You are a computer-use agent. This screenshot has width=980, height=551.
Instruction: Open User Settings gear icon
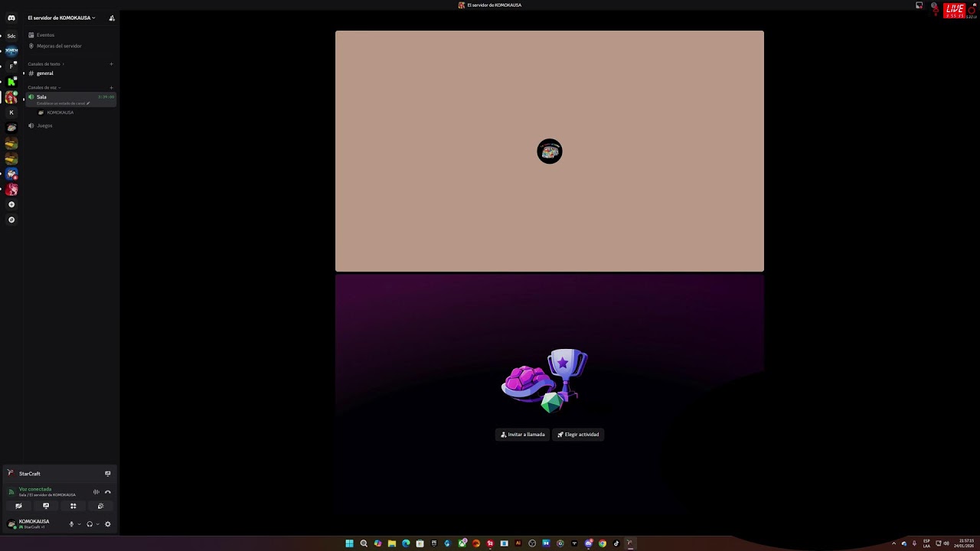click(x=108, y=524)
